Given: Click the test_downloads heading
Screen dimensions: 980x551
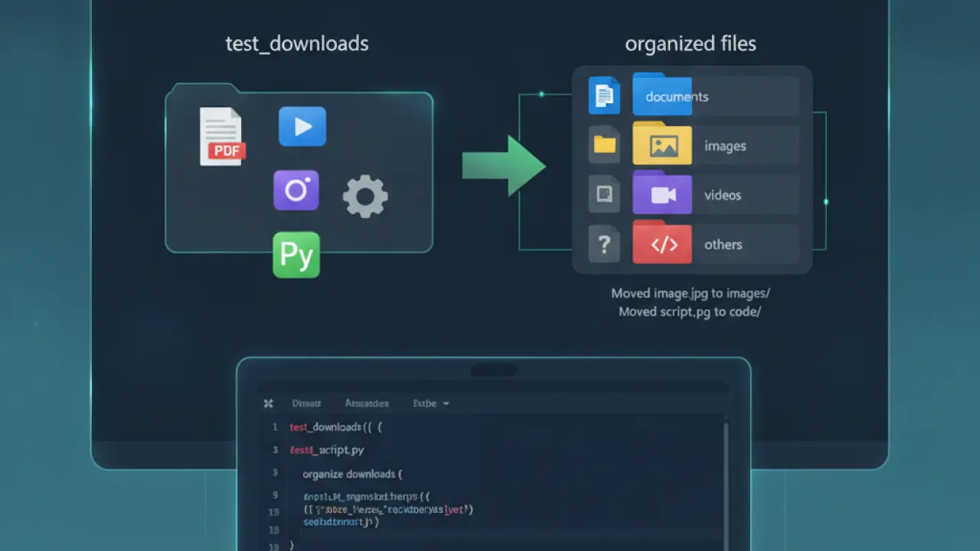Looking at the screenshot, I should pyautogui.click(x=297, y=44).
